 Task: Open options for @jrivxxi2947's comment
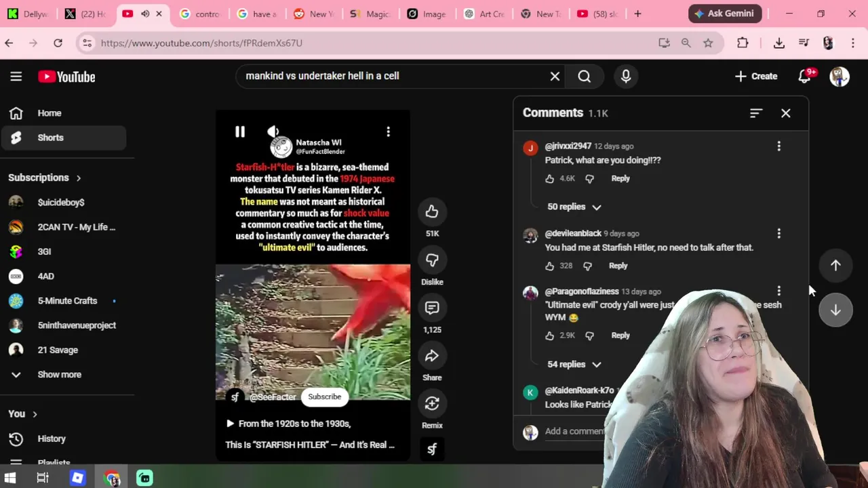click(x=778, y=146)
